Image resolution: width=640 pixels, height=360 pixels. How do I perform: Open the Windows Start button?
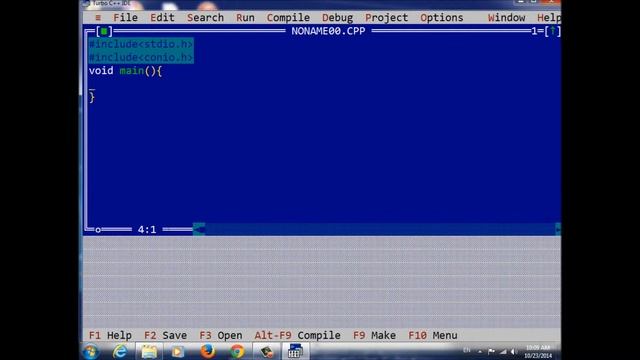pyautogui.click(x=91, y=351)
